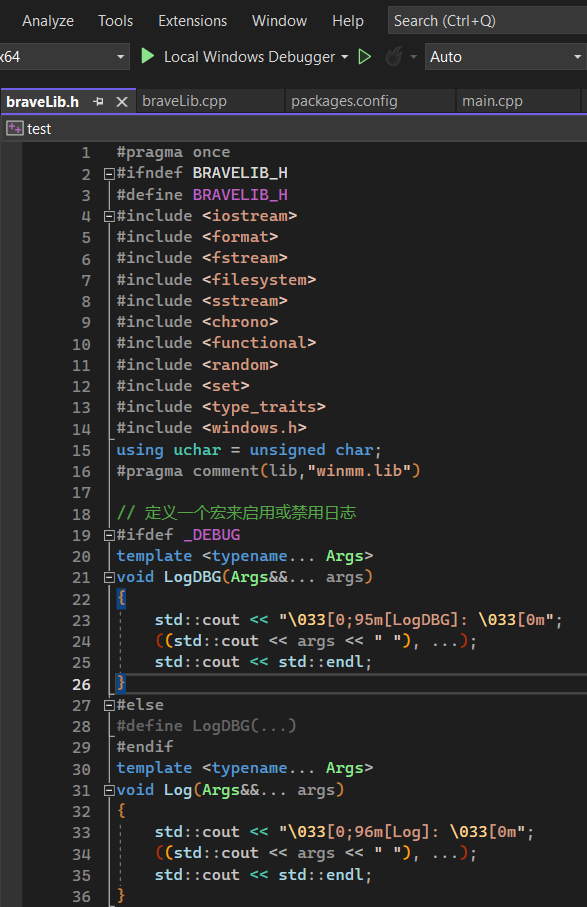Pin the braveLib.h tab
Image resolution: width=587 pixels, height=907 pixels.
98,102
